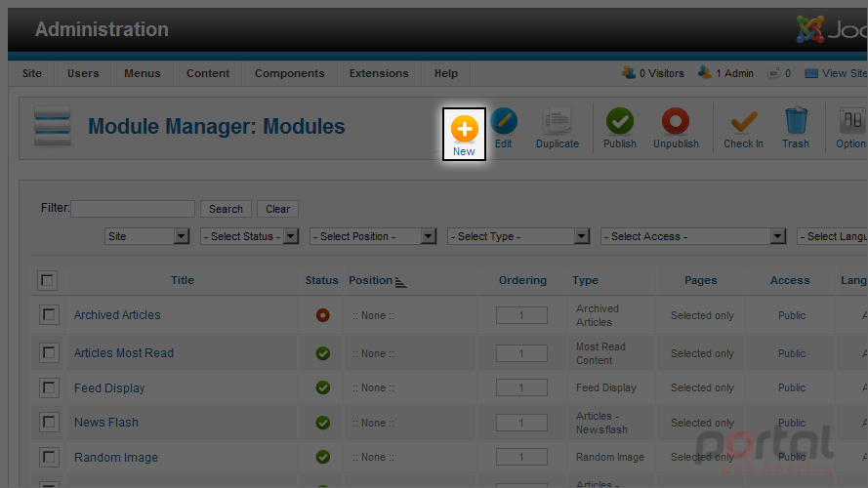Click the Module Manager header icon
The image size is (868, 488).
click(x=52, y=126)
